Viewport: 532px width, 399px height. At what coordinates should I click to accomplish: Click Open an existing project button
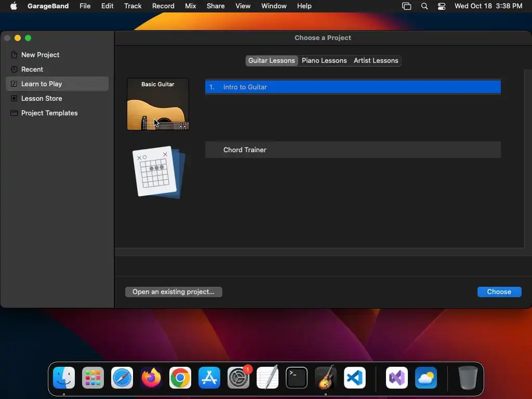[174, 292]
